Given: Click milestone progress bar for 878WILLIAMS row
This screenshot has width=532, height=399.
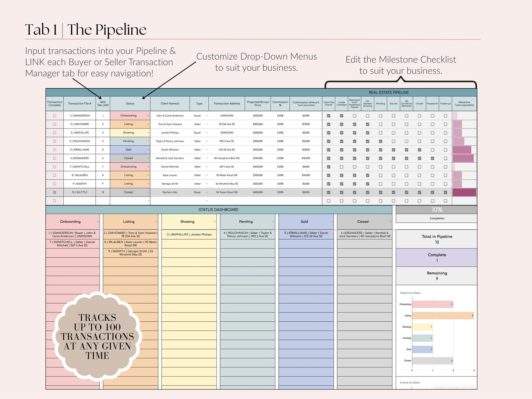Looking at the screenshot, I should point(462,150).
